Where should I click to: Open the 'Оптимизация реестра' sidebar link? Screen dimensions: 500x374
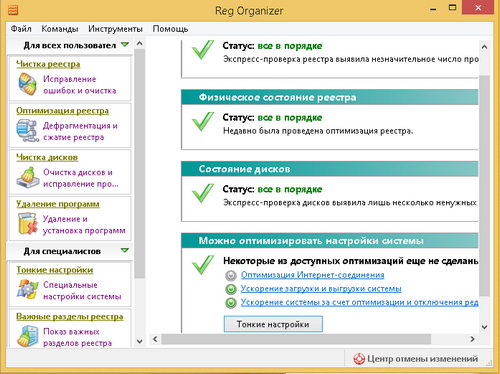(x=63, y=111)
